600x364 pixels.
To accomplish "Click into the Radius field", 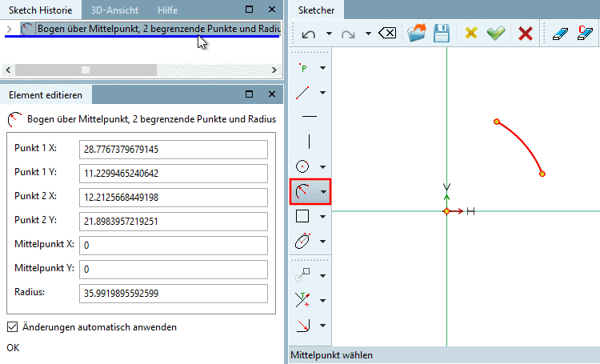I will [x=174, y=294].
